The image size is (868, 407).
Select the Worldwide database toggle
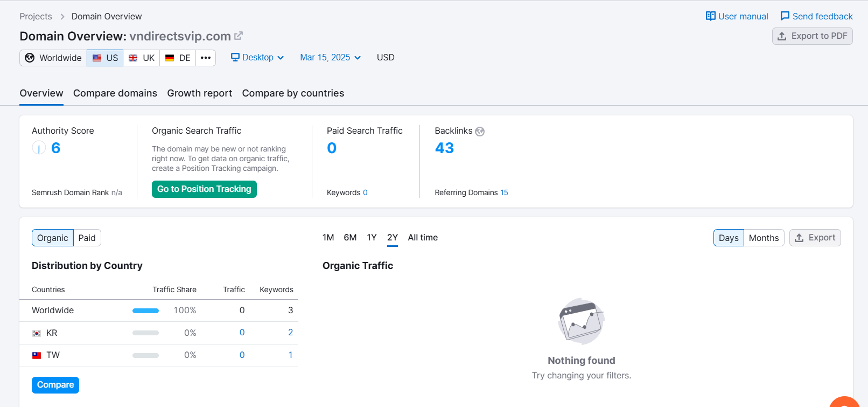[x=53, y=58]
